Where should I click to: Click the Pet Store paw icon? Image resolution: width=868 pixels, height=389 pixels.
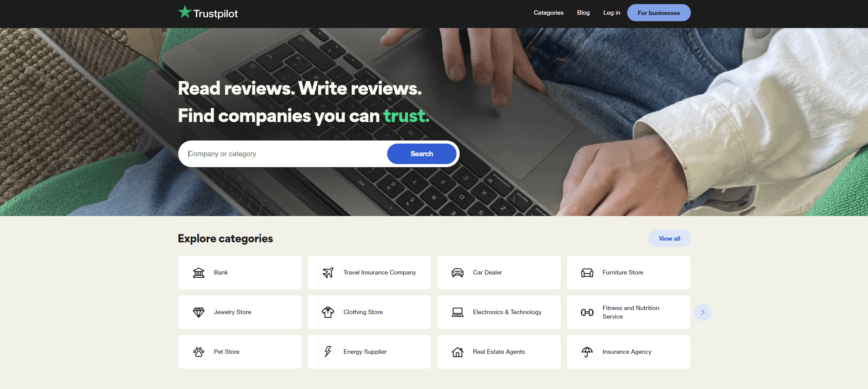(x=198, y=352)
